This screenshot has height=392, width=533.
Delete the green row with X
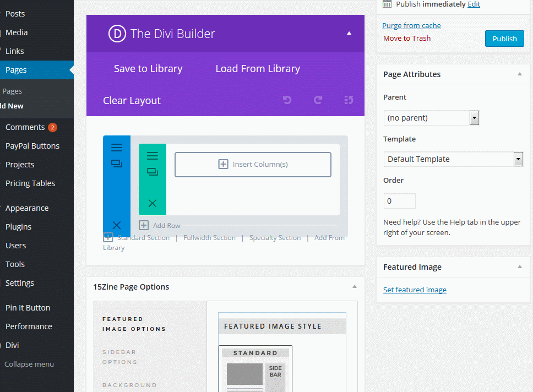[x=153, y=203]
